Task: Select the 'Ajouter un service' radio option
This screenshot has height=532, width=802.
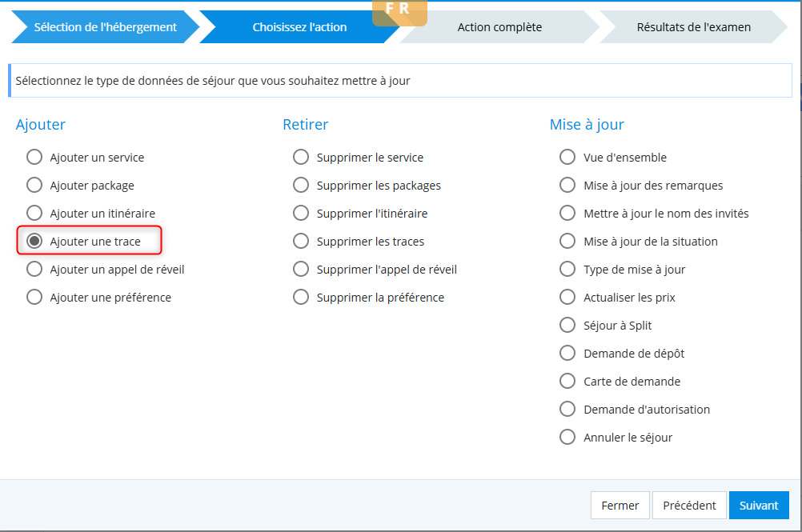Action: (34, 158)
